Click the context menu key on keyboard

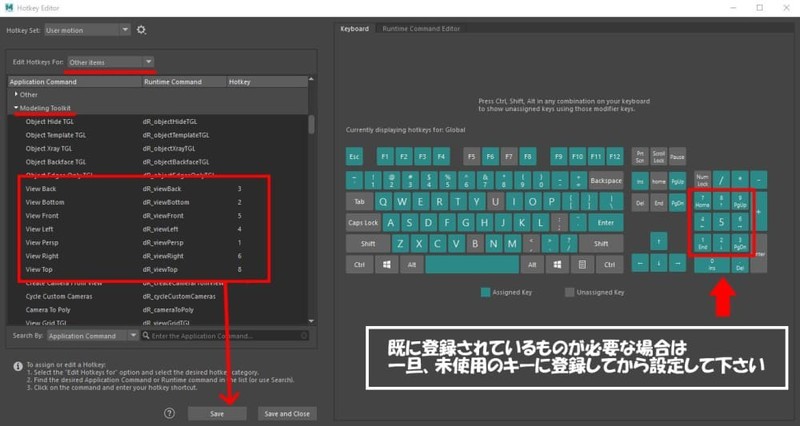coord(582,265)
